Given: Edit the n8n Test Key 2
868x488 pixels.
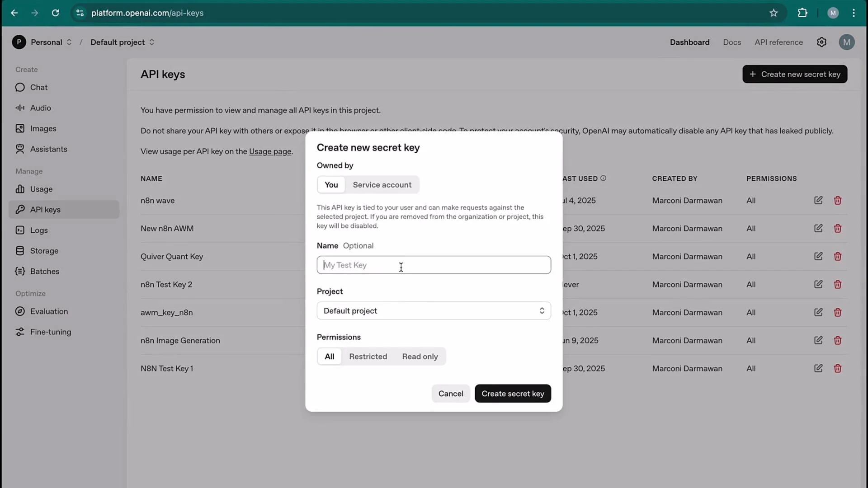Looking at the screenshot, I should coord(818,284).
